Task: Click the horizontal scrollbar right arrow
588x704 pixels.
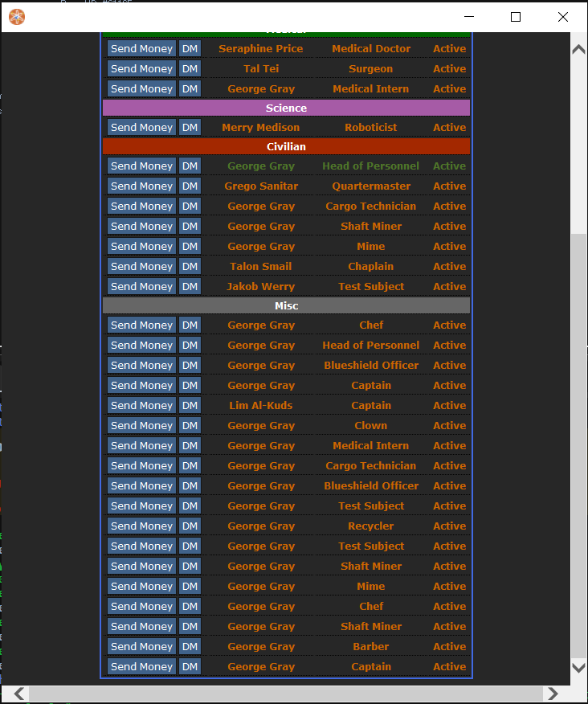Action: [x=552, y=694]
